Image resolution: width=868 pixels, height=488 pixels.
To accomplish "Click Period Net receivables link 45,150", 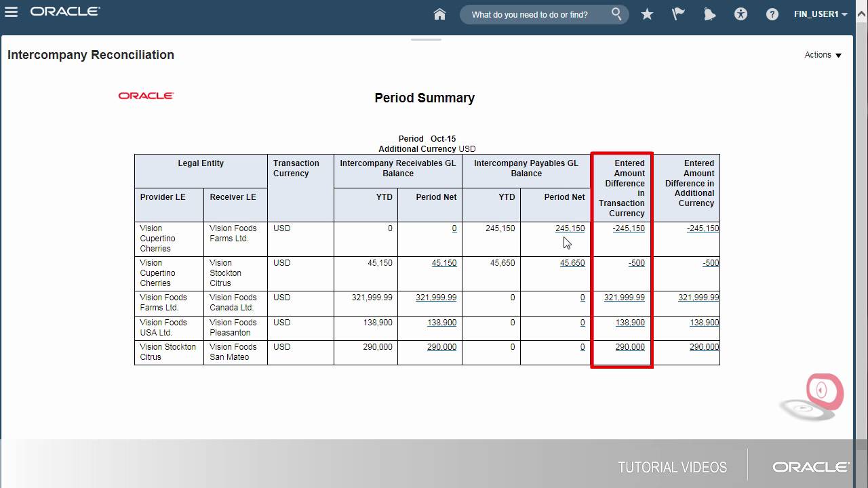I will click(444, 263).
